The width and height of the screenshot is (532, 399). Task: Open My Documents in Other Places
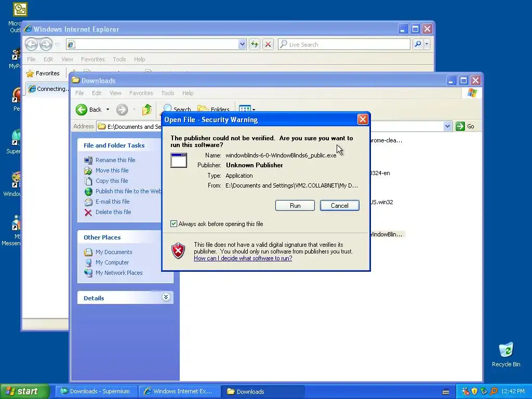[x=114, y=252]
